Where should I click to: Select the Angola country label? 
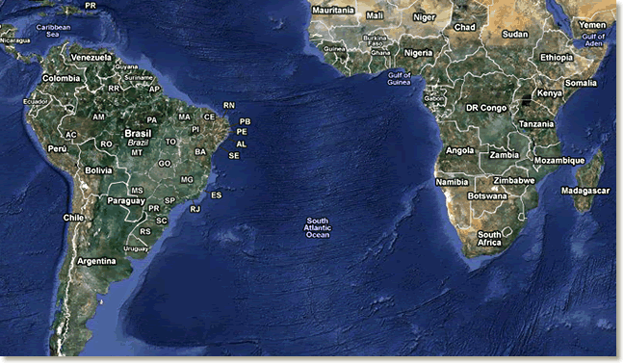459,150
